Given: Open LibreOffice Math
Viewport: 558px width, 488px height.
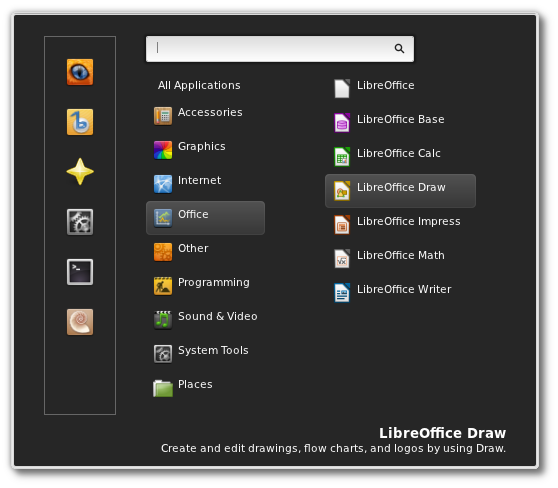Looking at the screenshot, I should pos(400,259).
